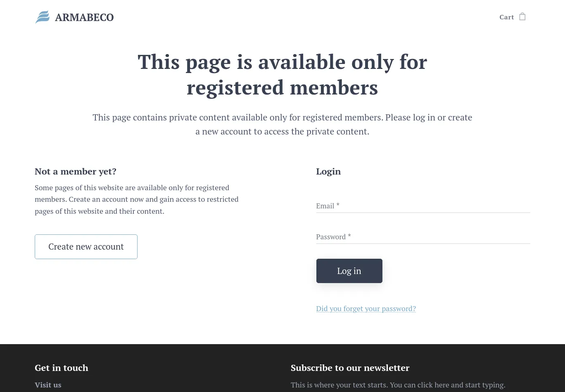Select the 'Not a member yet?' heading
Viewport: 565px width, 392px height.
click(x=76, y=172)
